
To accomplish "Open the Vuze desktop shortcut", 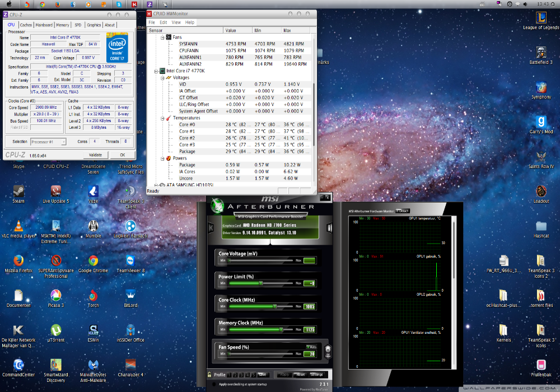I will point(93,194).
